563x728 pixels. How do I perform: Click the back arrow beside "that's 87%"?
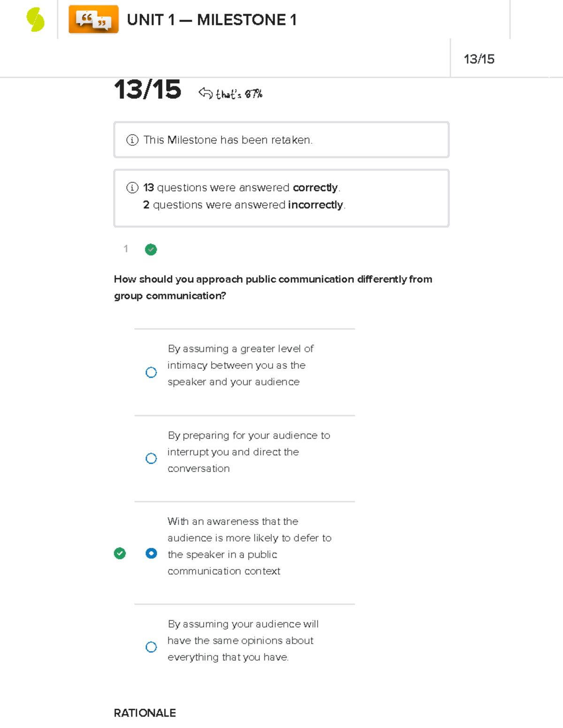coord(205,93)
